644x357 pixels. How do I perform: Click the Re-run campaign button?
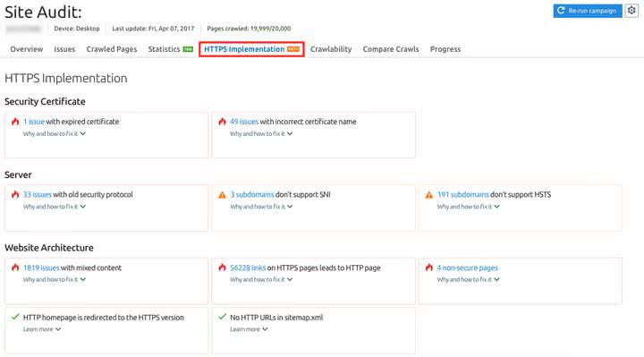[x=588, y=11]
